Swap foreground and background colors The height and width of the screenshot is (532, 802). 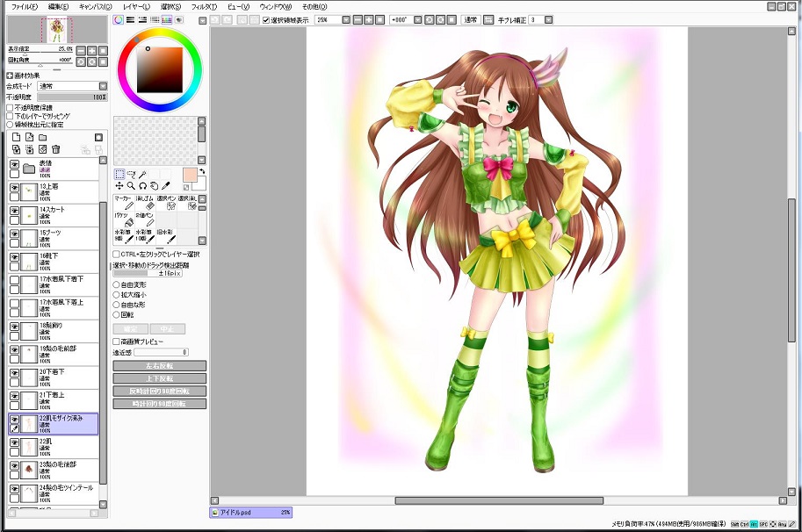(201, 171)
